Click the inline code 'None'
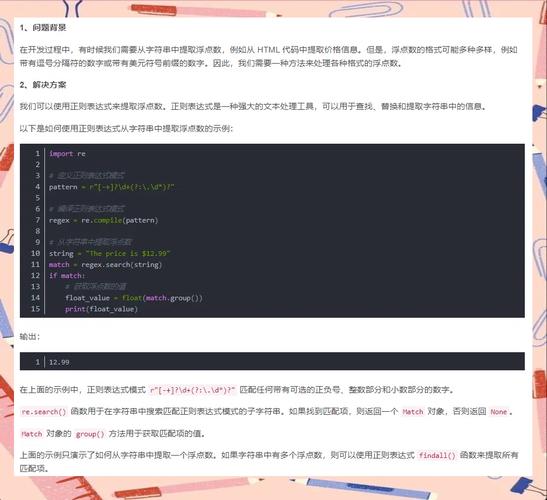The image size is (547, 500). coord(499,412)
